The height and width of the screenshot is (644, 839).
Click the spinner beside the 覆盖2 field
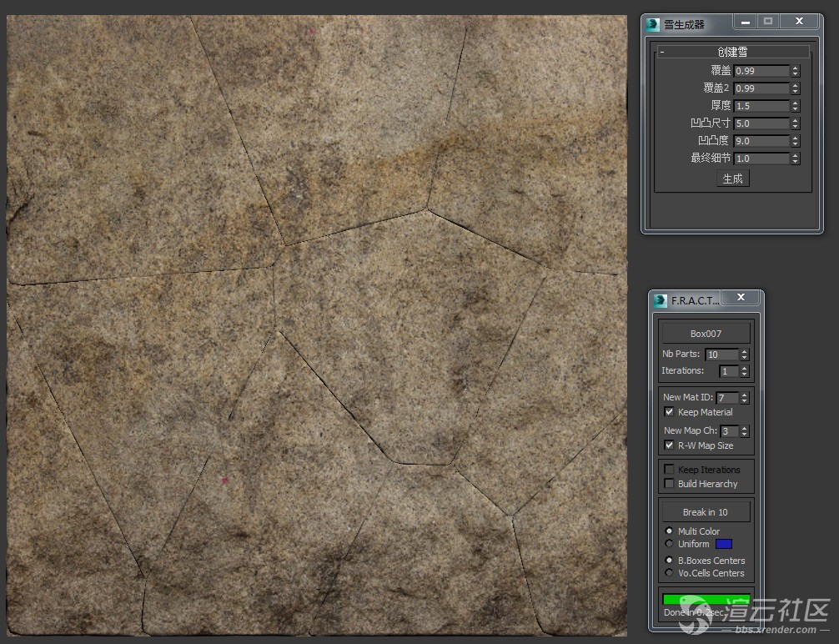coord(795,88)
